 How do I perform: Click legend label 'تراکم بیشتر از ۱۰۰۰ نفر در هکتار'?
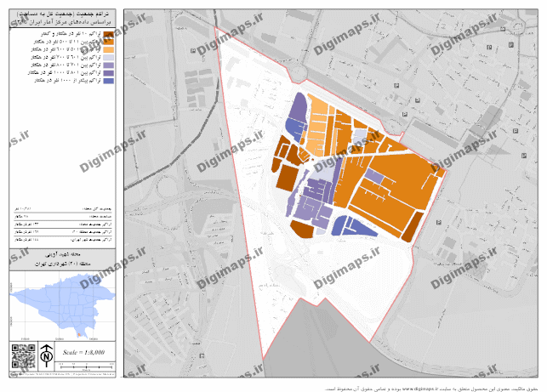click(x=68, y=81)
